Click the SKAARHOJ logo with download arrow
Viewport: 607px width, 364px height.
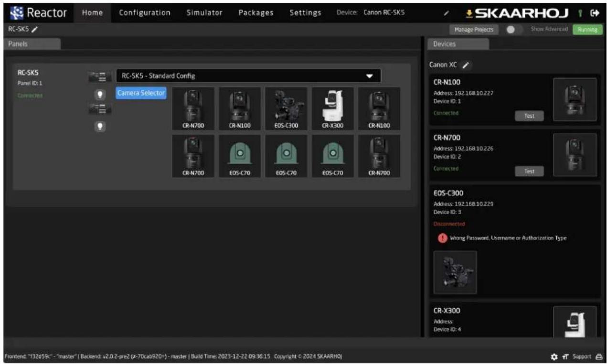click(x=517, y=12)
